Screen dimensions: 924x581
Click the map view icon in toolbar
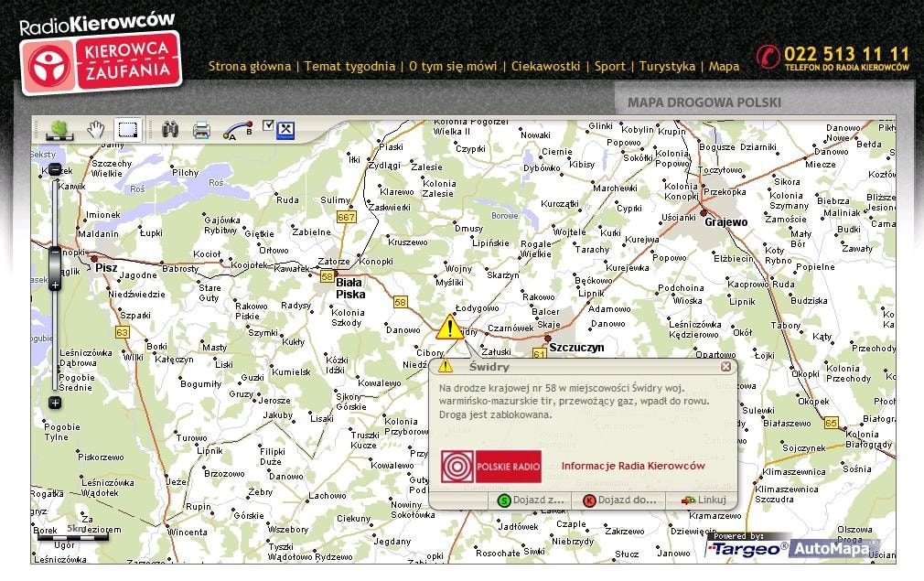click(58, 129)
